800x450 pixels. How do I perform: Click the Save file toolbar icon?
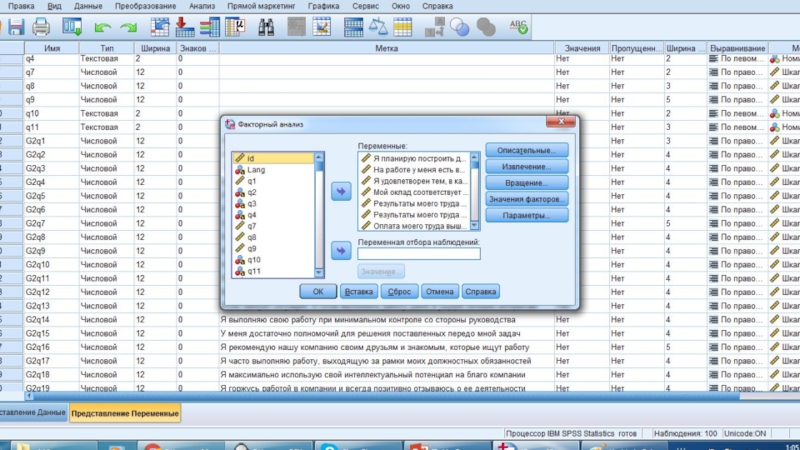pyautogui.click(x=16, y=27)
